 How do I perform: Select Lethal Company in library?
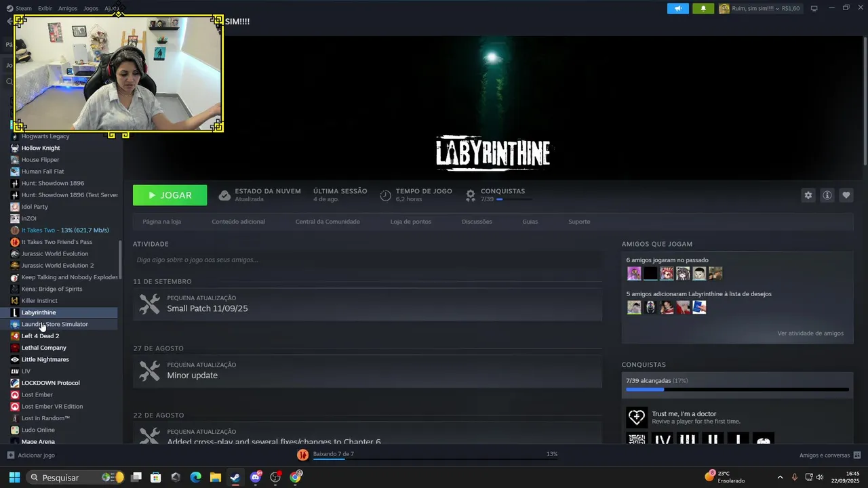pyautogui.click(x=64, y=348)
